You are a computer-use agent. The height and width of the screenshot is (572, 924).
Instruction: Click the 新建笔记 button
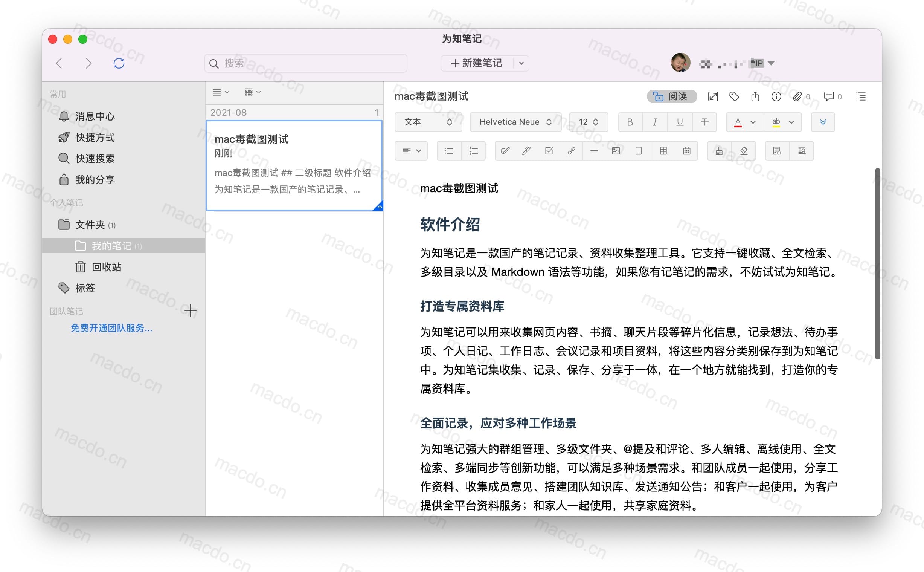(477, 63)
